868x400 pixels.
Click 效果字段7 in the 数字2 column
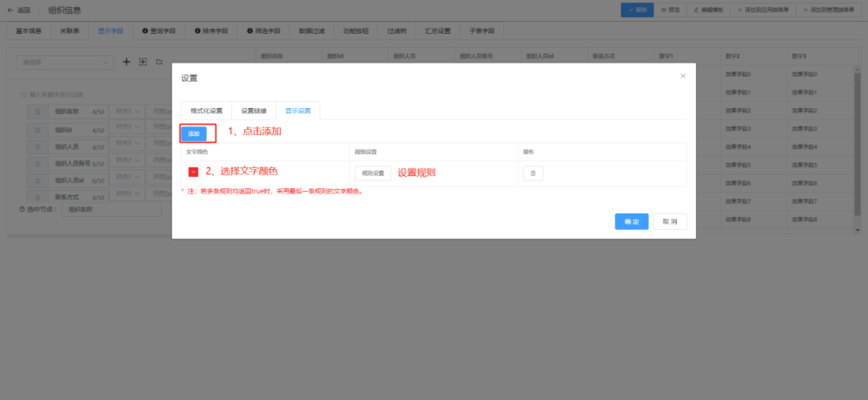coord(738,200)
